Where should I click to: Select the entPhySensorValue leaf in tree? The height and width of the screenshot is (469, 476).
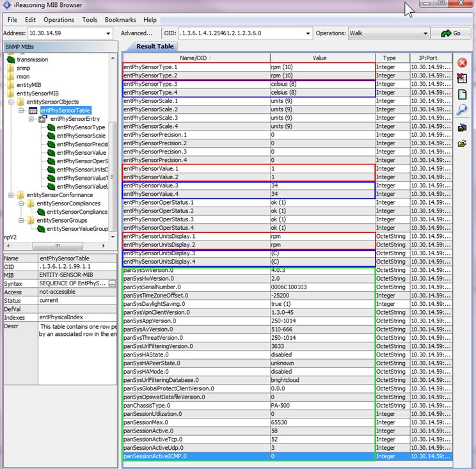coord(81,152)
